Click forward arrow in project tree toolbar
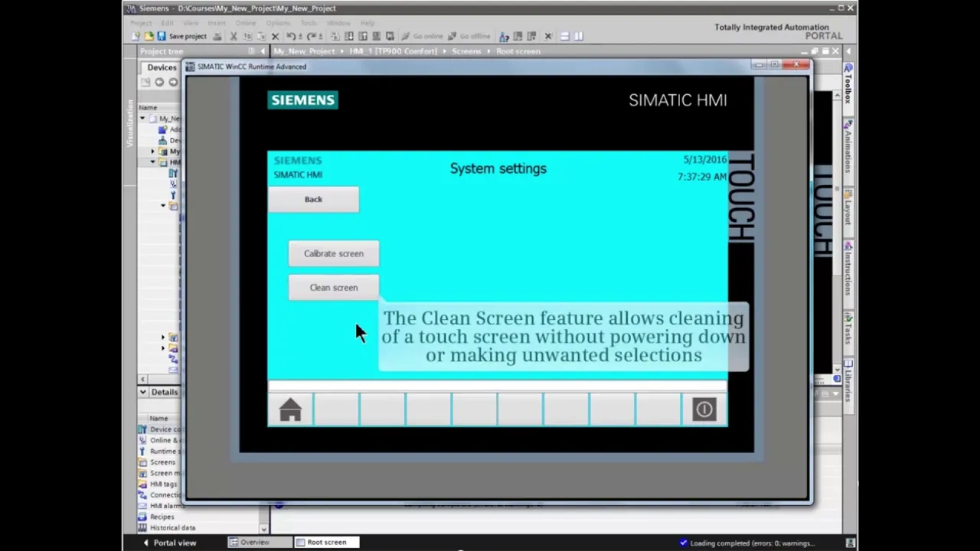This screenshot has width=980, height=551. tap(173, 82)
